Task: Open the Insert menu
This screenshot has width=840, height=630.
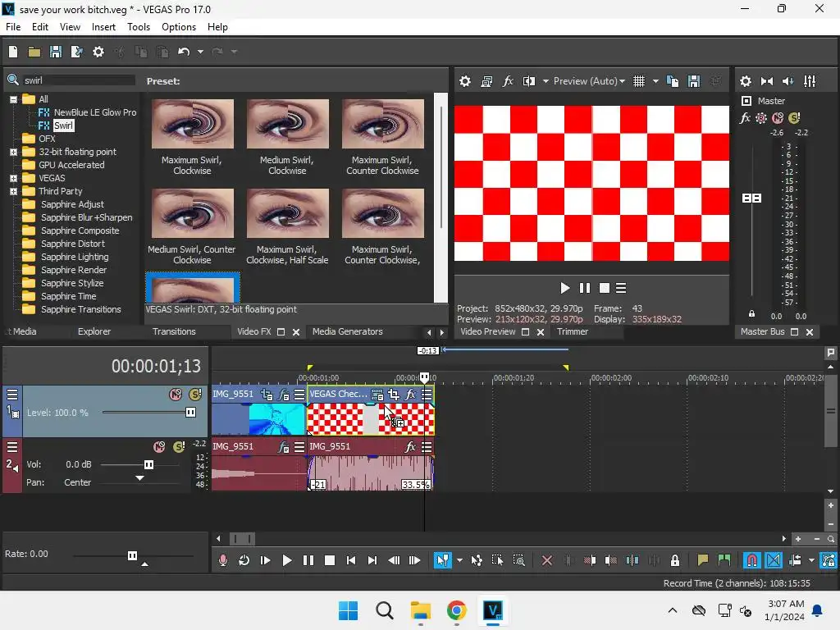Action: tap(103, 27)
